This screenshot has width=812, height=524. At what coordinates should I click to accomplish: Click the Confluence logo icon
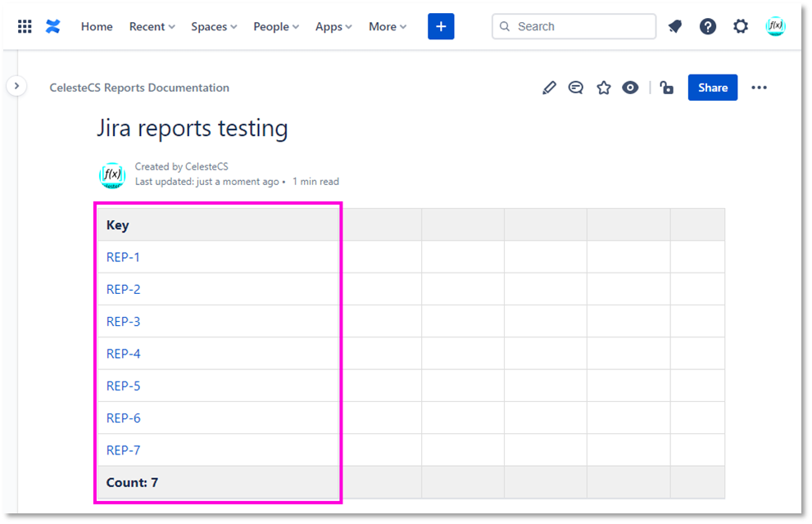(52, 26)
